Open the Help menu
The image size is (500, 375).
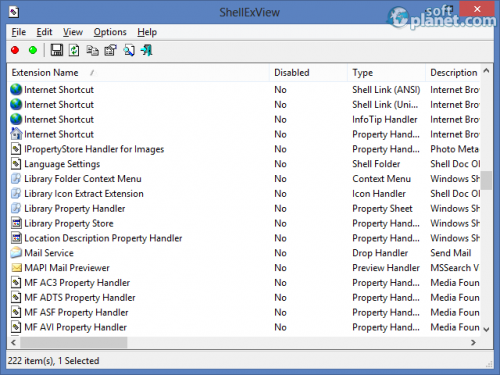point(147,32)
